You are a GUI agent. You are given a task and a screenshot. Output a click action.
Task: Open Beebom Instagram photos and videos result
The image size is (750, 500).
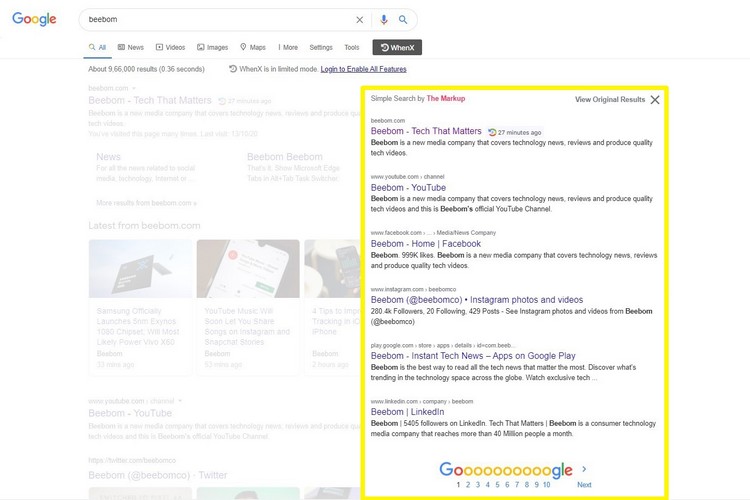[477, 300]
